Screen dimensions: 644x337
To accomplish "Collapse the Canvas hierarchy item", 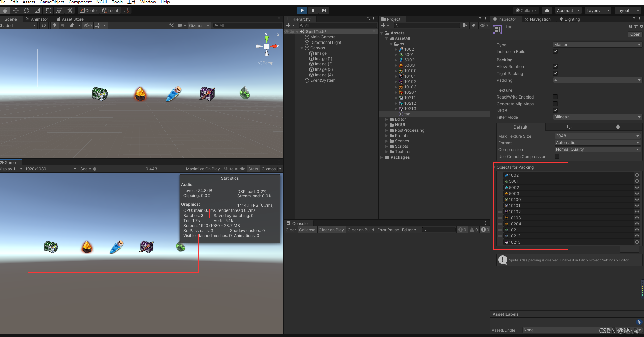I will pos(302,48).
